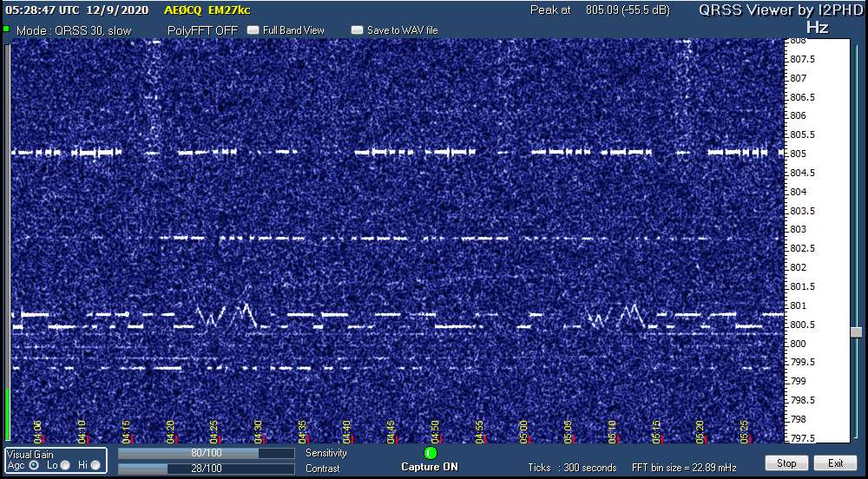The image size is (868, 479).
Task: Select the Lo visual gain option
Action: tap(66, 465)
